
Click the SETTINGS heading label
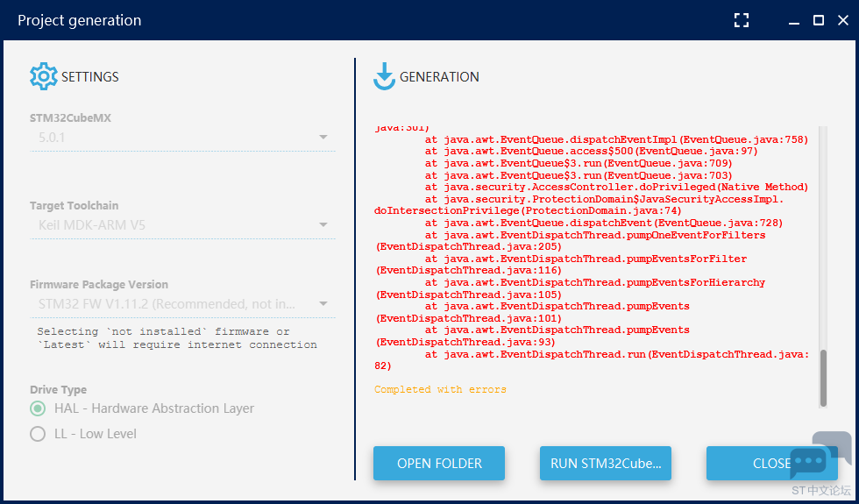[x=89, y=77]
